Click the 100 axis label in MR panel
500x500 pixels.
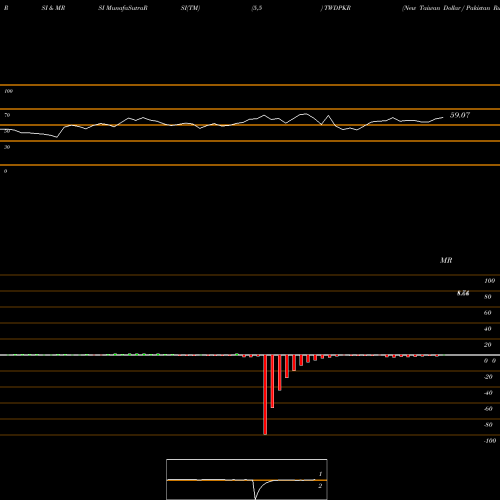pyautogui.click(x=489, y=281)
